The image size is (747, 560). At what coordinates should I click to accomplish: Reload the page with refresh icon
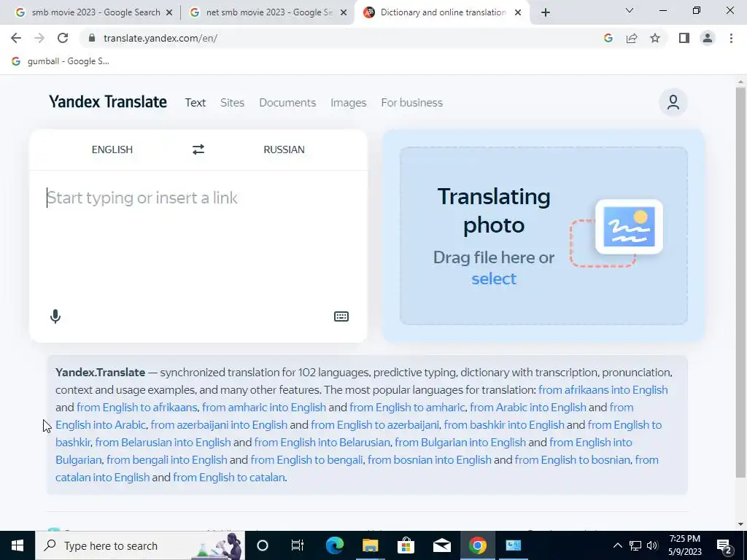63,38
